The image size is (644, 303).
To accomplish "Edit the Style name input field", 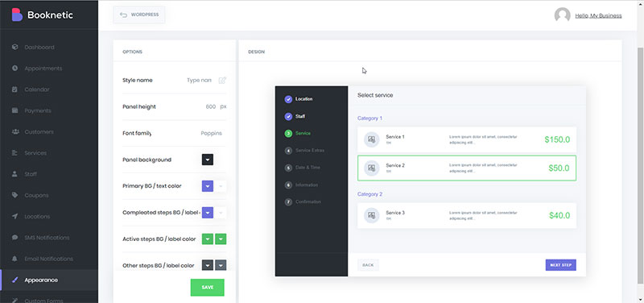I will 199,80.
